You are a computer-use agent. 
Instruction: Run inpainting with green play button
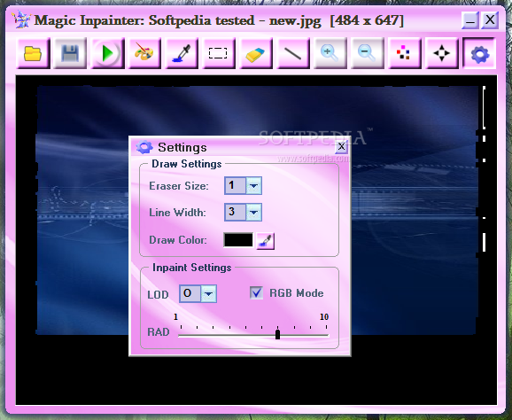(107, 53)
